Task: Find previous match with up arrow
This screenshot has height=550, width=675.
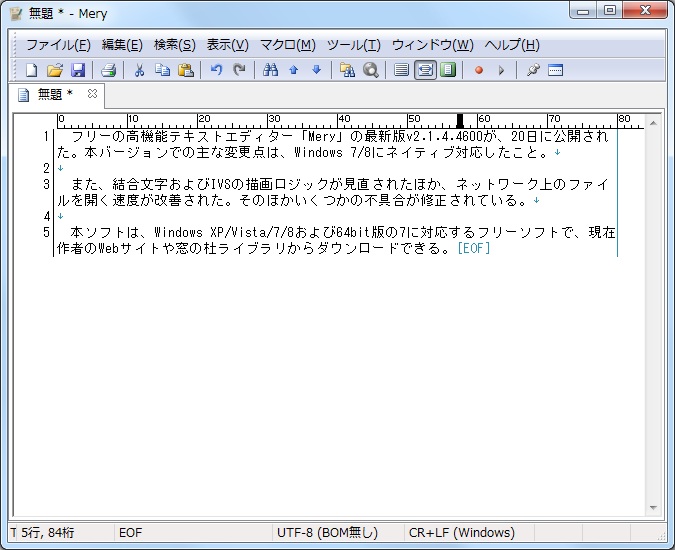Action: 294,70
